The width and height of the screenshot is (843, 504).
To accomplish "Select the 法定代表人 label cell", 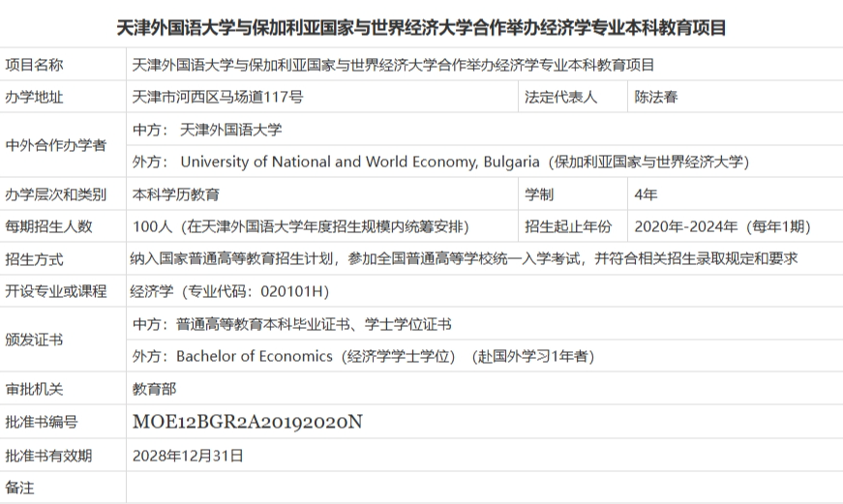I will click(x=573, y=97).
